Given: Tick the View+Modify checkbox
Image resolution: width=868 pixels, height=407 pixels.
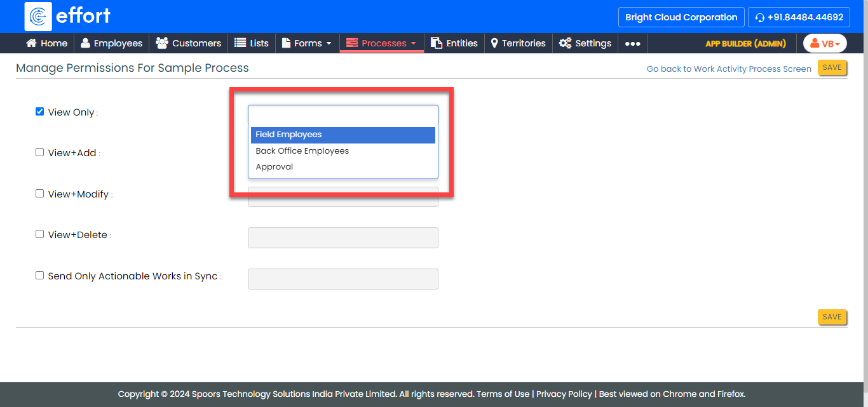Looking at the screenshot, I should pyautogui.click(x=39, y=194).
